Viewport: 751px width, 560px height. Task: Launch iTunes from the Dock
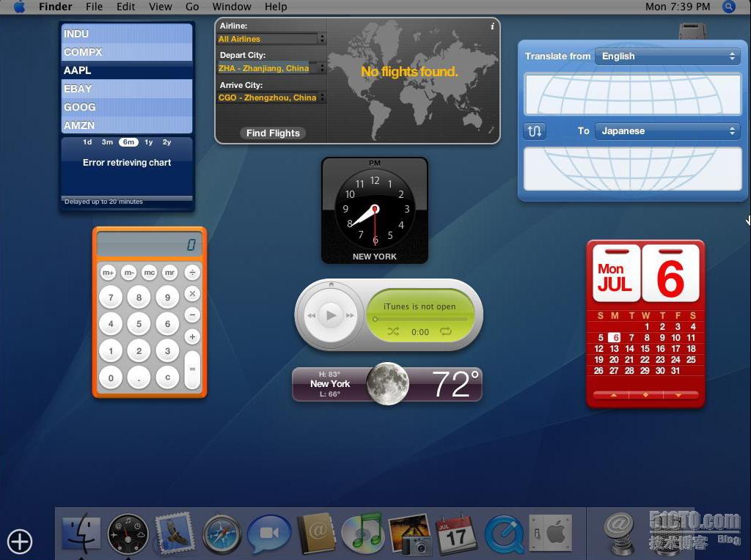[363, 533]
